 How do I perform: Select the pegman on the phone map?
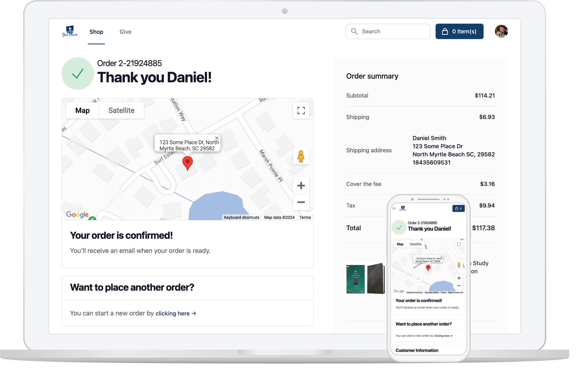pos(459,265)
